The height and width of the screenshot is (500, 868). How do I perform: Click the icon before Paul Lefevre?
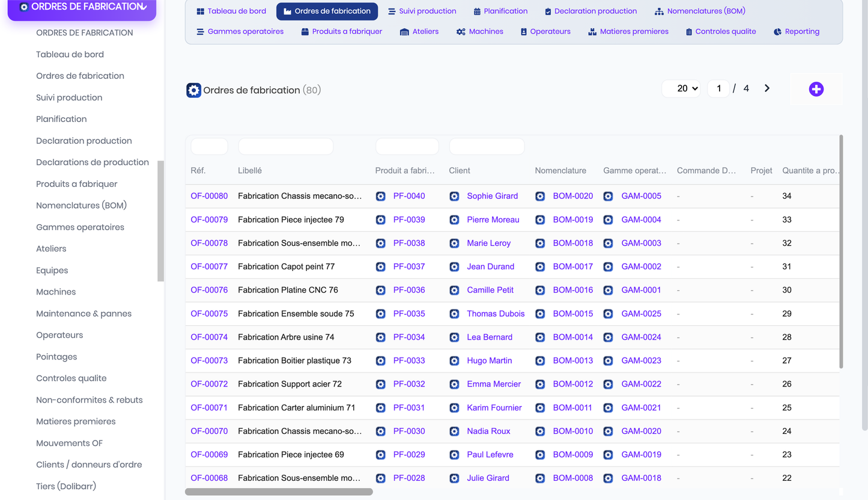455,455
